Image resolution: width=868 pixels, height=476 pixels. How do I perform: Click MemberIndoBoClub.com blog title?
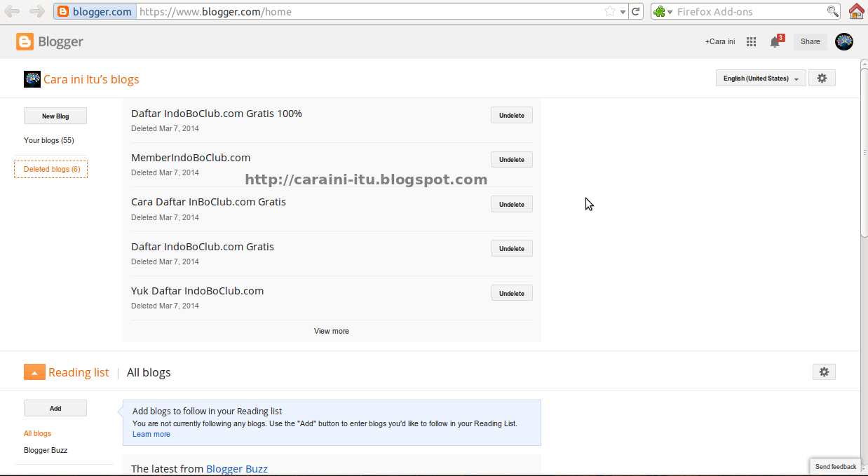191,158
